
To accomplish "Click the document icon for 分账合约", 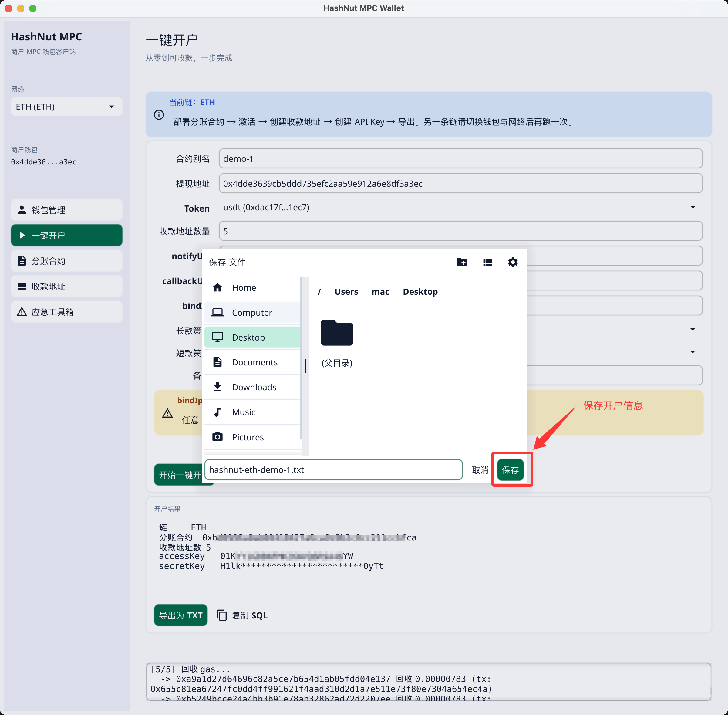I will click(x=22, y=261).
